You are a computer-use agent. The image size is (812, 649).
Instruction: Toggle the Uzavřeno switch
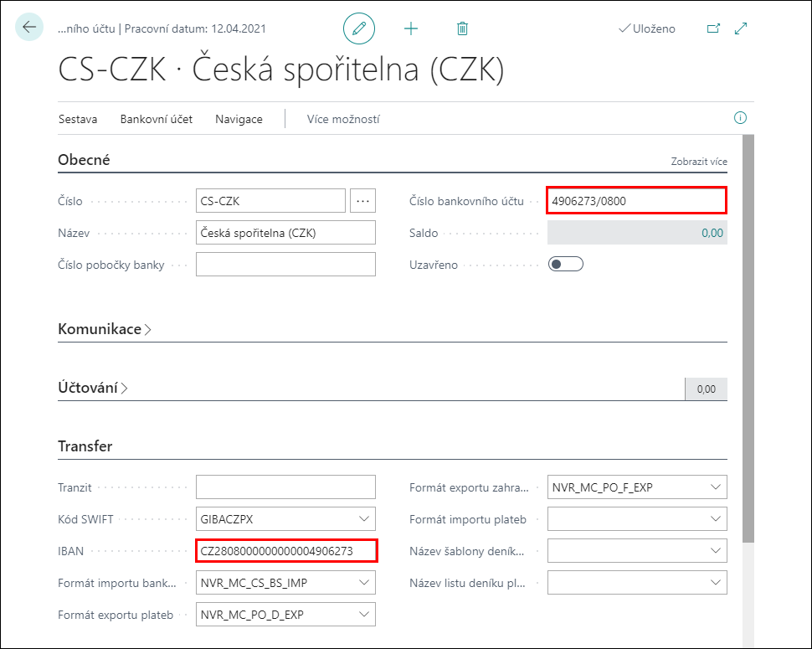click(x=566, y=264)
